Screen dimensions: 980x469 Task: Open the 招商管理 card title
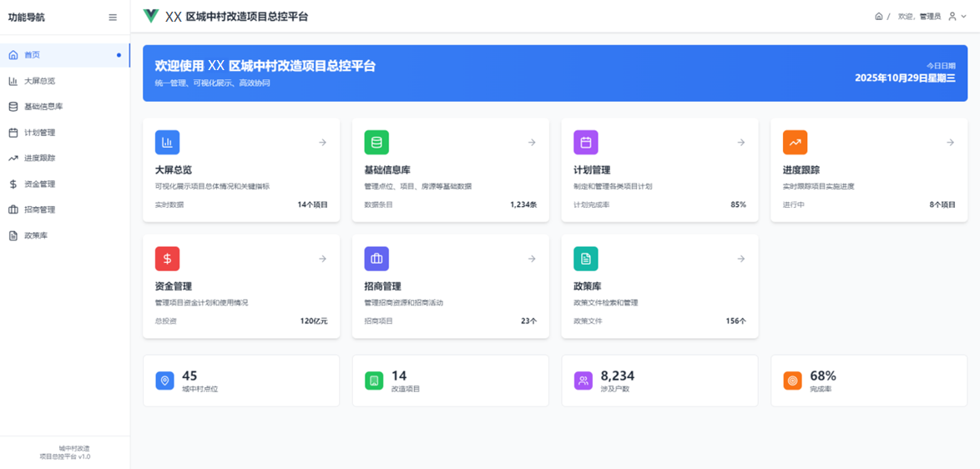coord(383,286)
